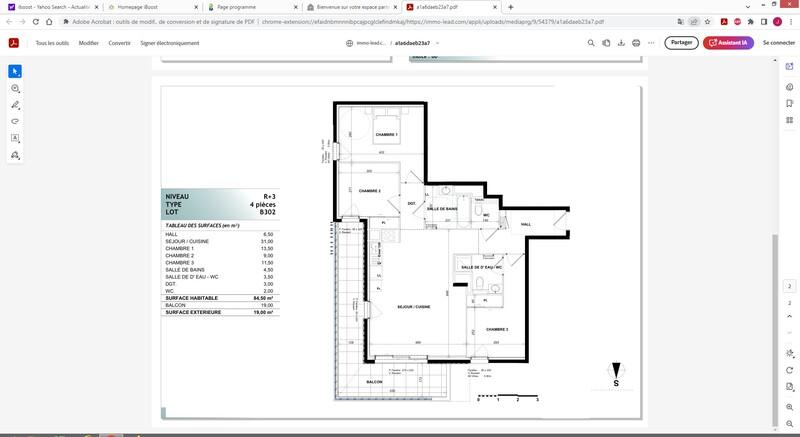Click the print icon in the top toolbar
Image resolution: width=800 pixels, height=437 pixels.
tap(635, 43)
